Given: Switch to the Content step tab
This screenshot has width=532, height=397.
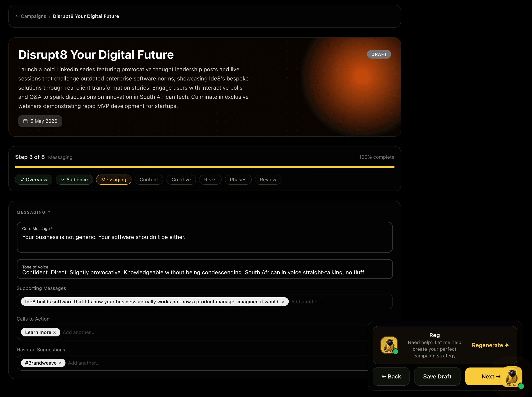Looking at the screenshot, I should (149, 179).
